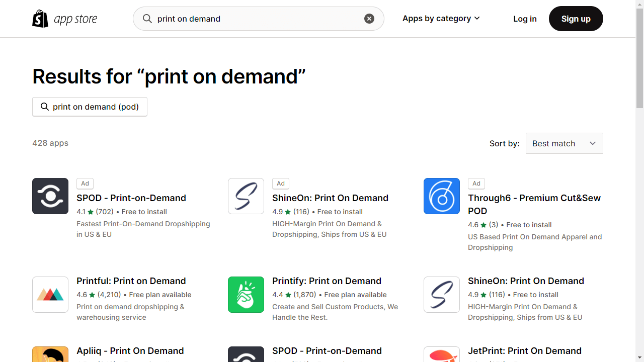Click the 428 apps count text
The height and width of the screenshot is (362, 644).
point(50,143)
